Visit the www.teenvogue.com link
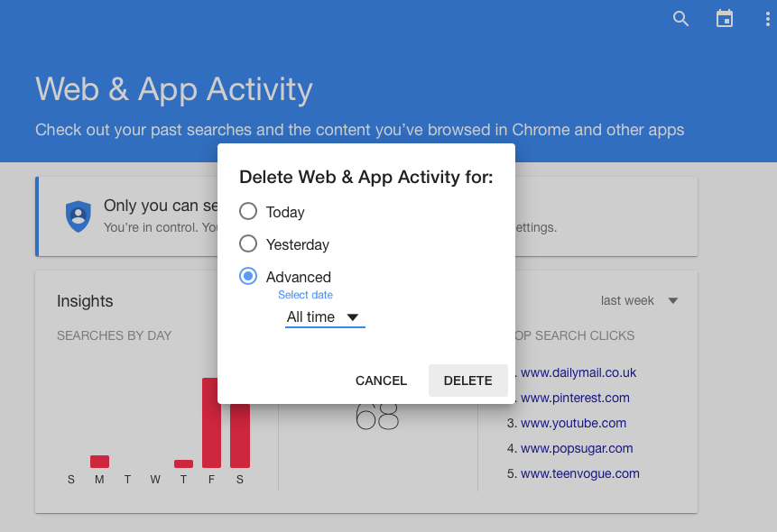777x532 pixels. pyautogui.click(x=579, y=473)
